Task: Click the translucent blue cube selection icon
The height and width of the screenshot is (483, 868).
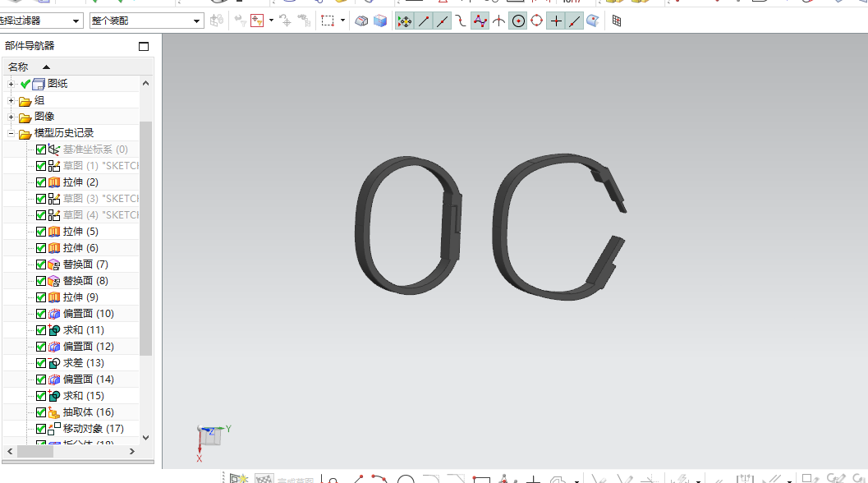Action: [380, 21]
